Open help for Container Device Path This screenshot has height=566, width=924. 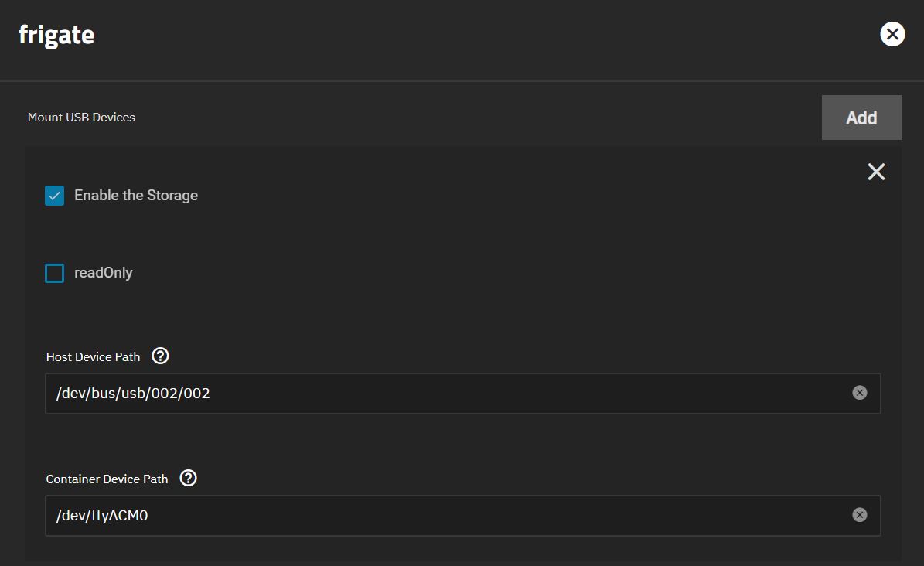pyautogui.click(x=188, y=479)
